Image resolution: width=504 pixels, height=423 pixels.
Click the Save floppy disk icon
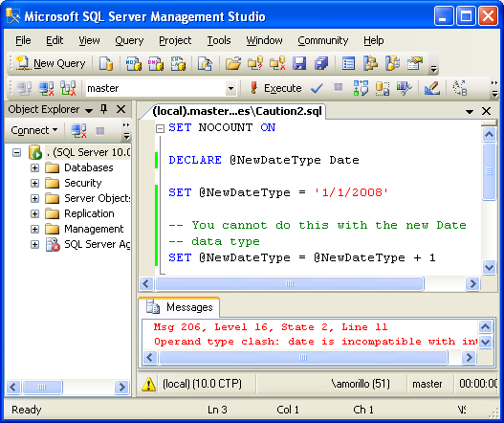point(299,63)
